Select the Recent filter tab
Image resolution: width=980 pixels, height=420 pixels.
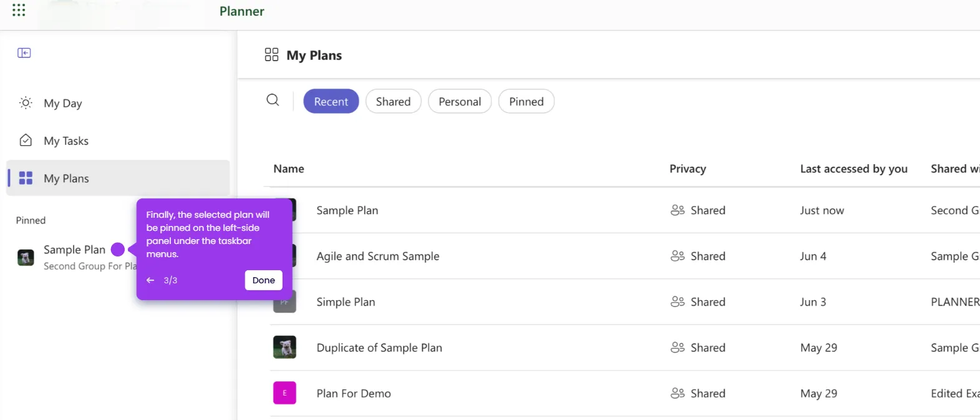[x=331, y=102]
